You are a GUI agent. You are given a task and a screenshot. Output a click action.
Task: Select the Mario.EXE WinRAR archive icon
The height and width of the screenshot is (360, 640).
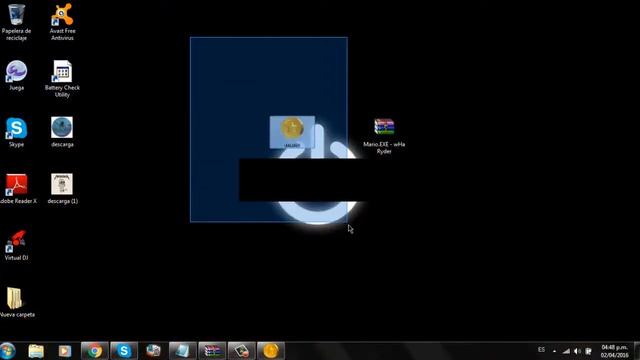pyautogui.click(x=384, y=136)
